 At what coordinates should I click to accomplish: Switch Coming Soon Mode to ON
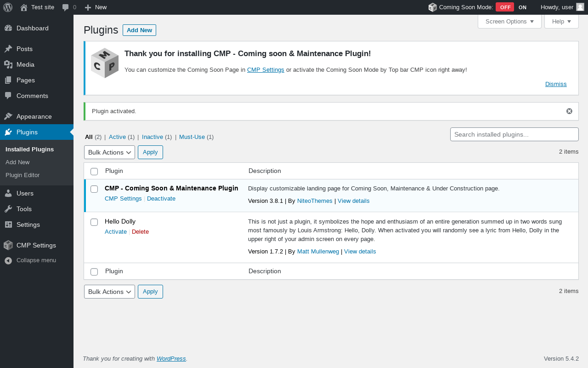522,7
